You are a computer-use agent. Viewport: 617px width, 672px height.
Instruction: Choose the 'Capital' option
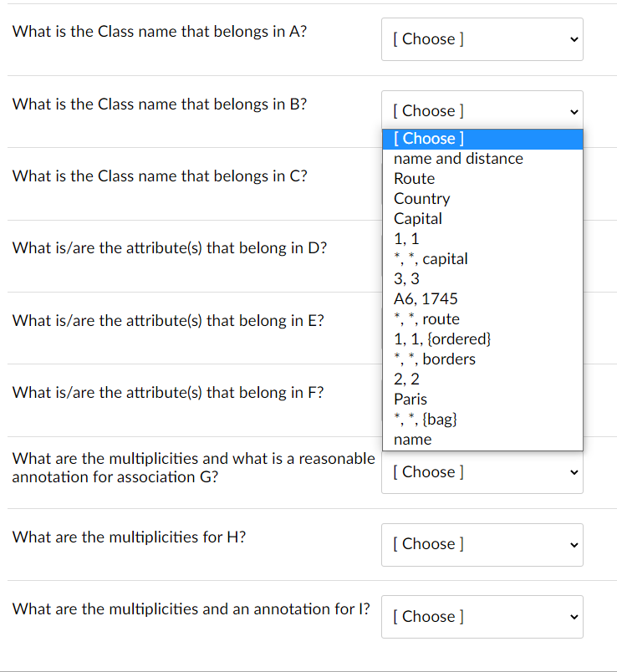point(417,218)
